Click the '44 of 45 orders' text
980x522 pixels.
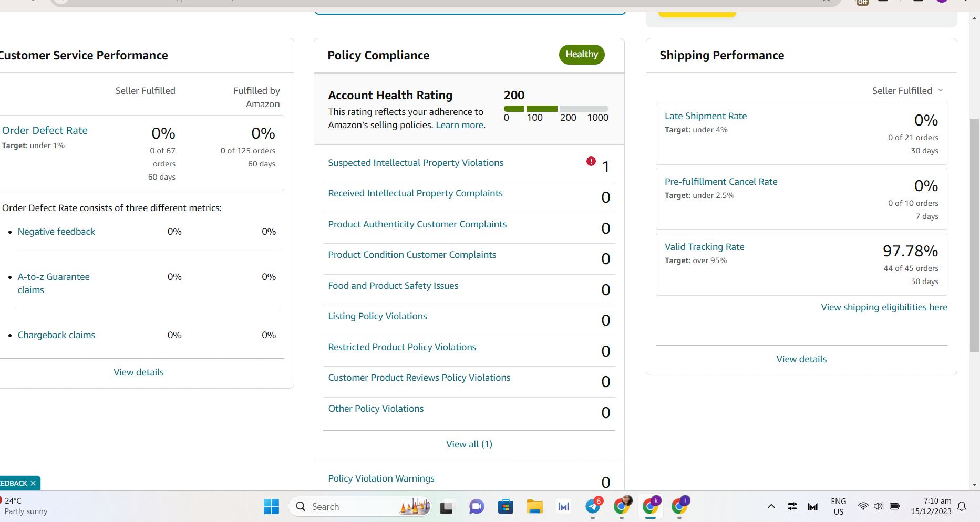[x=911, y=268]
